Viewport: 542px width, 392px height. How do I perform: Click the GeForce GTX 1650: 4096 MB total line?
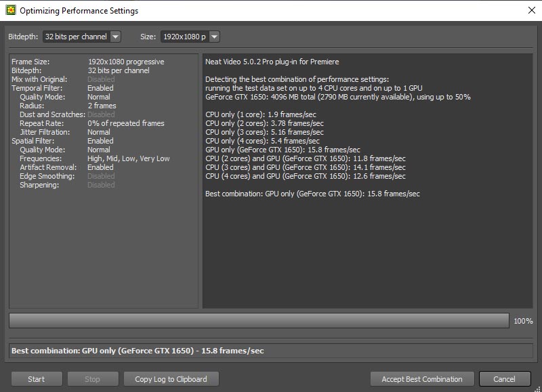click(x=337, y=97)
